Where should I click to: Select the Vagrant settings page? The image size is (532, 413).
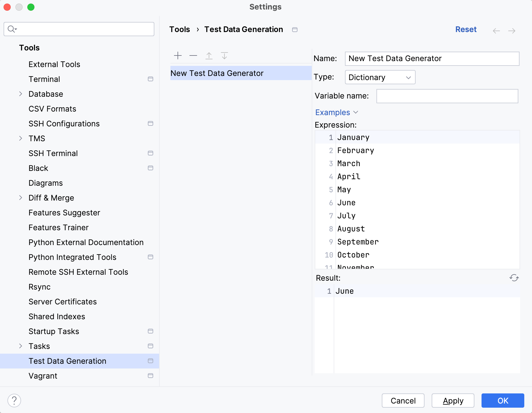pos(43,376)
